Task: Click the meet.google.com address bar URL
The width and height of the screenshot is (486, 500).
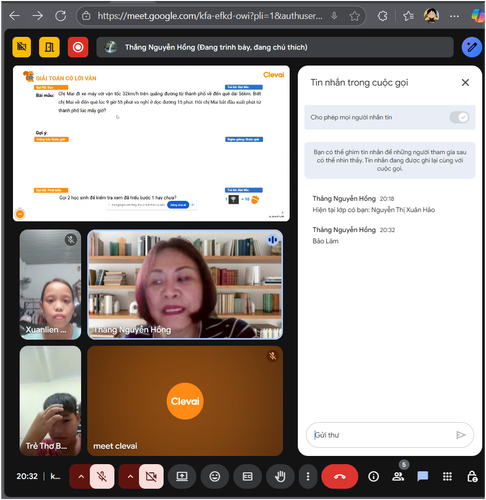Action: (210, 16)
